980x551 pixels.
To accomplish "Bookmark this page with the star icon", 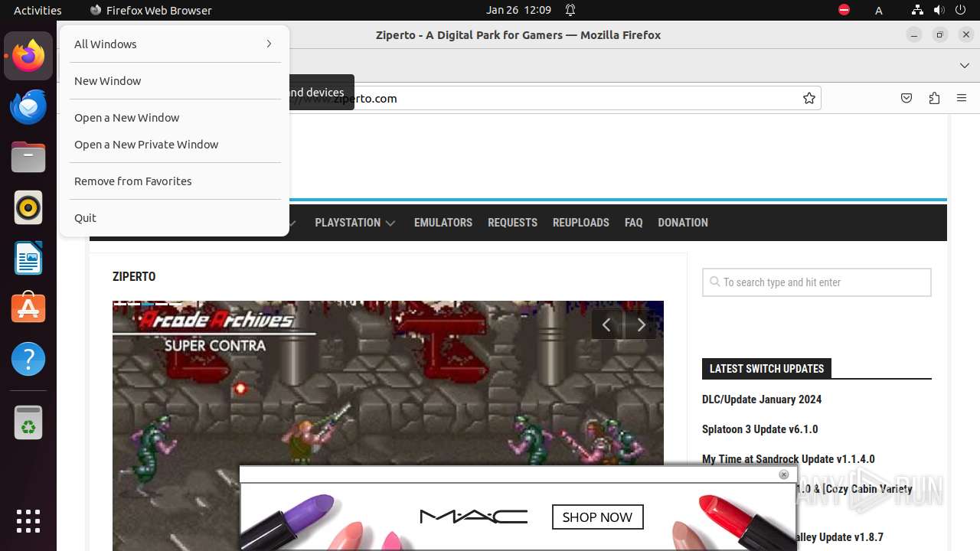I will (x=808, y=98).
